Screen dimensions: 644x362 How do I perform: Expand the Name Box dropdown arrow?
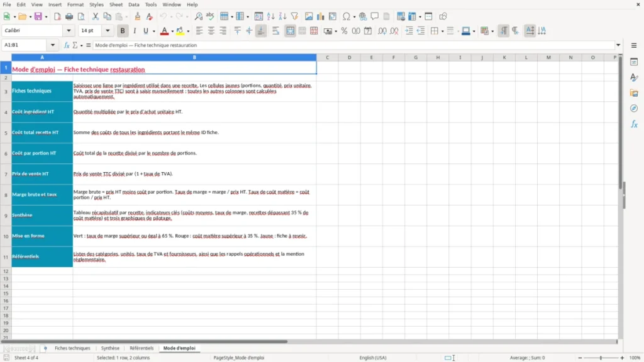point(53,45)
